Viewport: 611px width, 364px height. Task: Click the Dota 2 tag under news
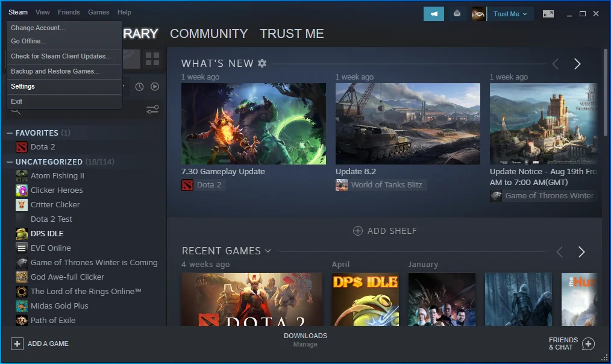(204, 185)
